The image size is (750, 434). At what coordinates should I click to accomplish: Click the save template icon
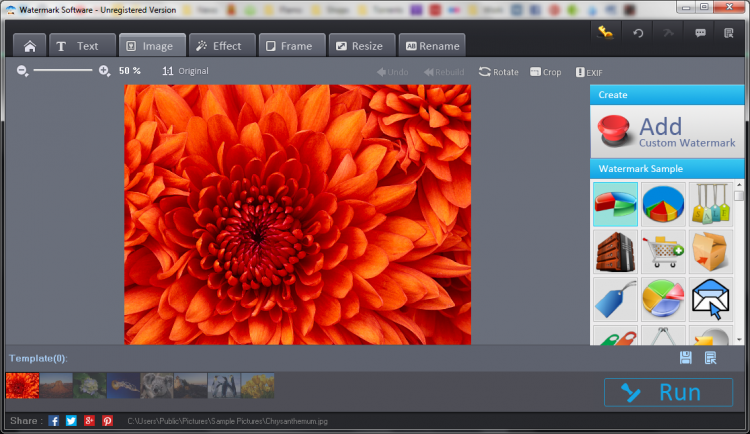point(685,358)
